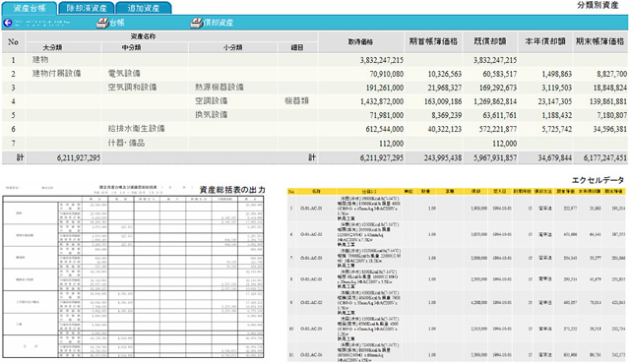Select the 給排水衛生設備 cell
This screenshot has width=630, height=364.
[x=136, y=129]
